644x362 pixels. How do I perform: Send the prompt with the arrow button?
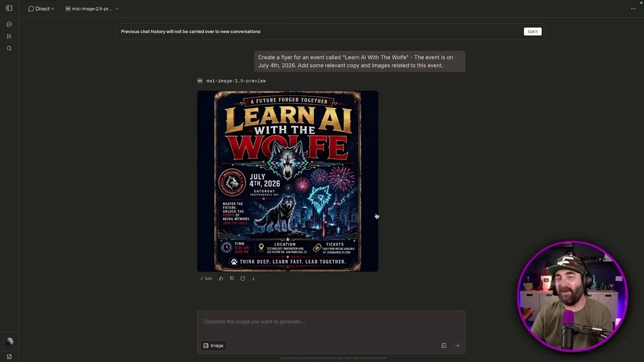tap(457, 345)
